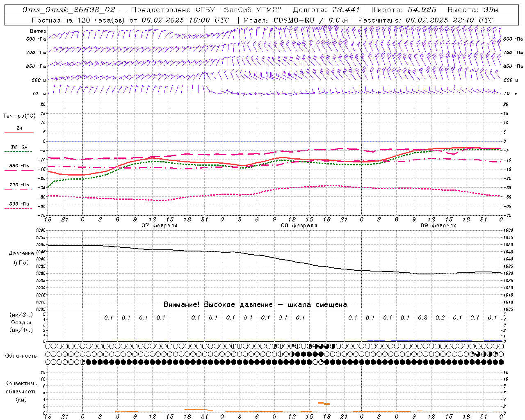Click the Осадки precipitation label

click(21, 322)
